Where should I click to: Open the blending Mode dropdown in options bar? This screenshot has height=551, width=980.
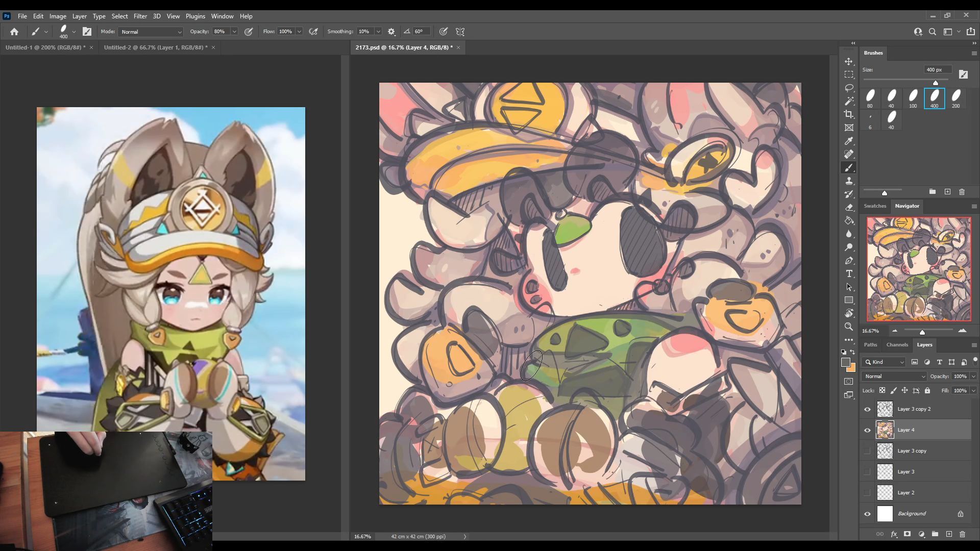point(151,32)
